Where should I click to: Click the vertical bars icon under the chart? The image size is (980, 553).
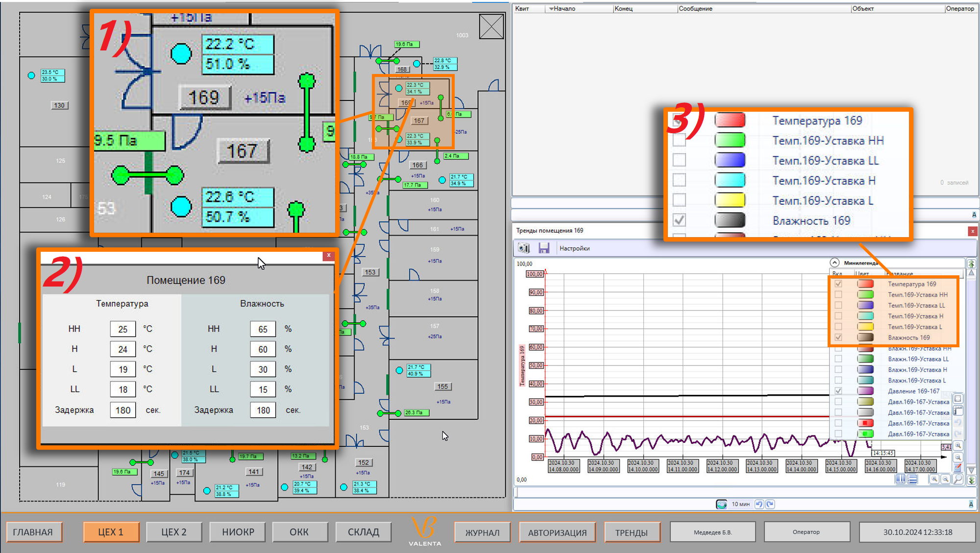(x=900, y=480)
